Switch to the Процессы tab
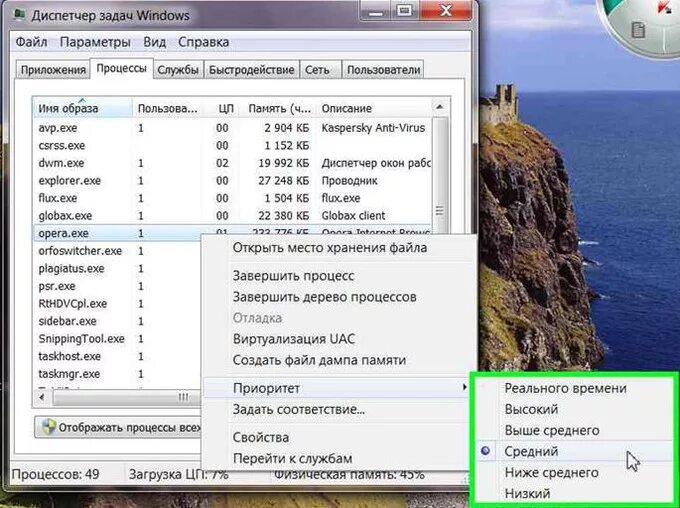The height and width of the screenshot is (508, 680). pos(121,69)
